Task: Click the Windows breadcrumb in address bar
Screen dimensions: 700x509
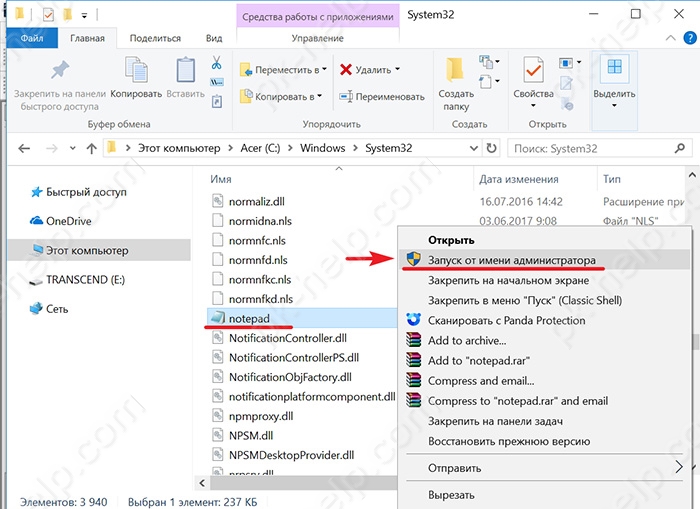Action: click(x=322, y=148)
